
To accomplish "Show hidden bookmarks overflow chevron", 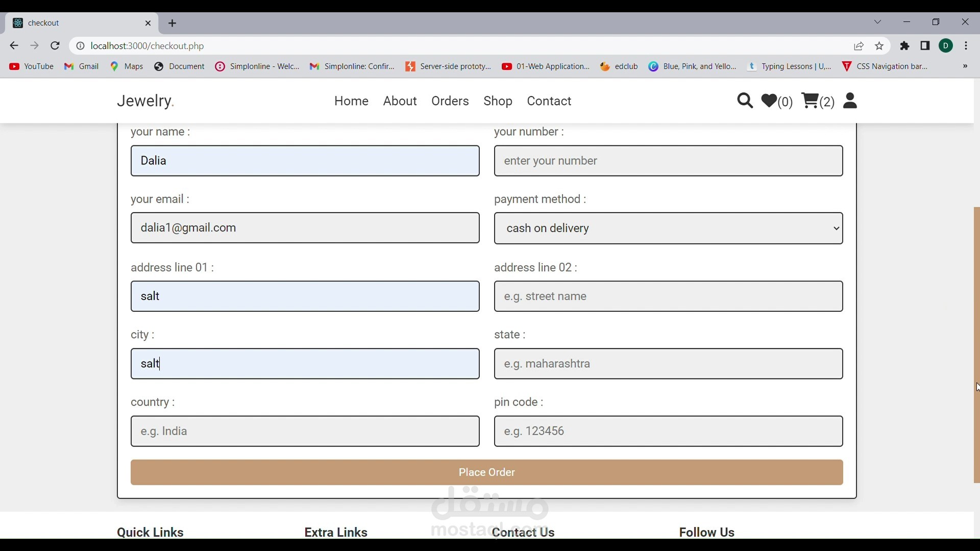I will (x=966, y=66).
